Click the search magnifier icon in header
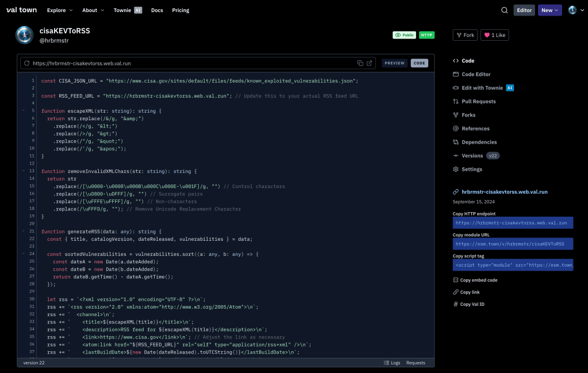 (504, 10)
